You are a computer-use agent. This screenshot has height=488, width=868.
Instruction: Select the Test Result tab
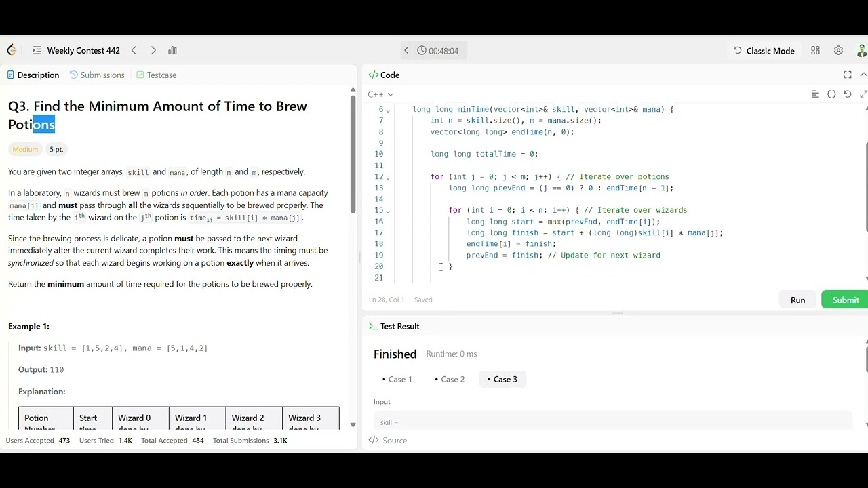pos(394,326)
